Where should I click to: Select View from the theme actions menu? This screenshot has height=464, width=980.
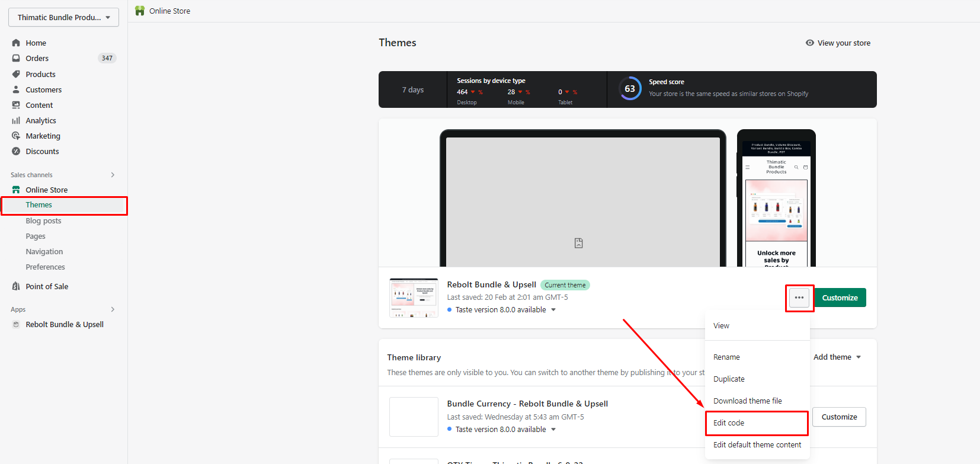(x=757, y=325)
